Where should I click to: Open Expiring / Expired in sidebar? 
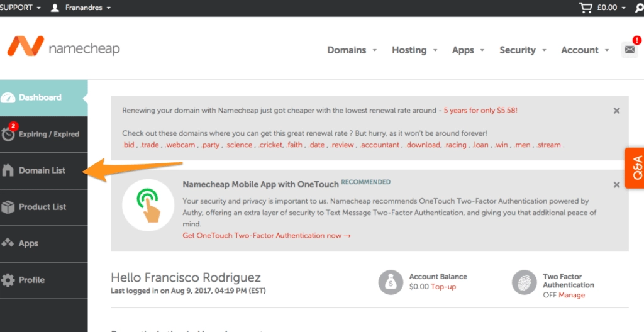pyautogui.click(x=43, y=135)
